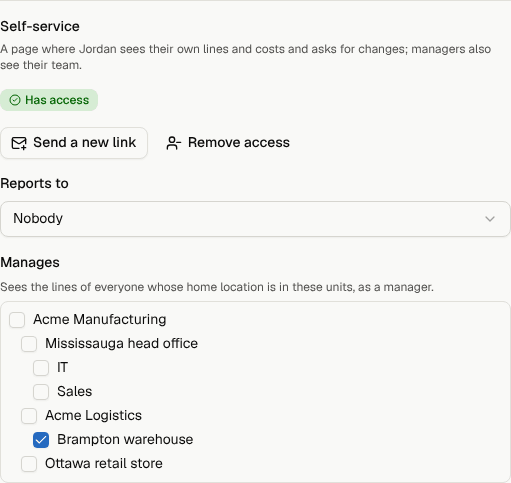This screenshot has height=483, width=511.
Task: Check the Acme Logistics checkbox
Action: click(x=29, y=416)
